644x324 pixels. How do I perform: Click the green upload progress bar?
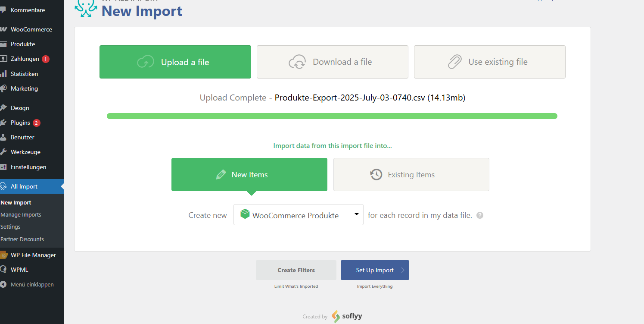332,116
